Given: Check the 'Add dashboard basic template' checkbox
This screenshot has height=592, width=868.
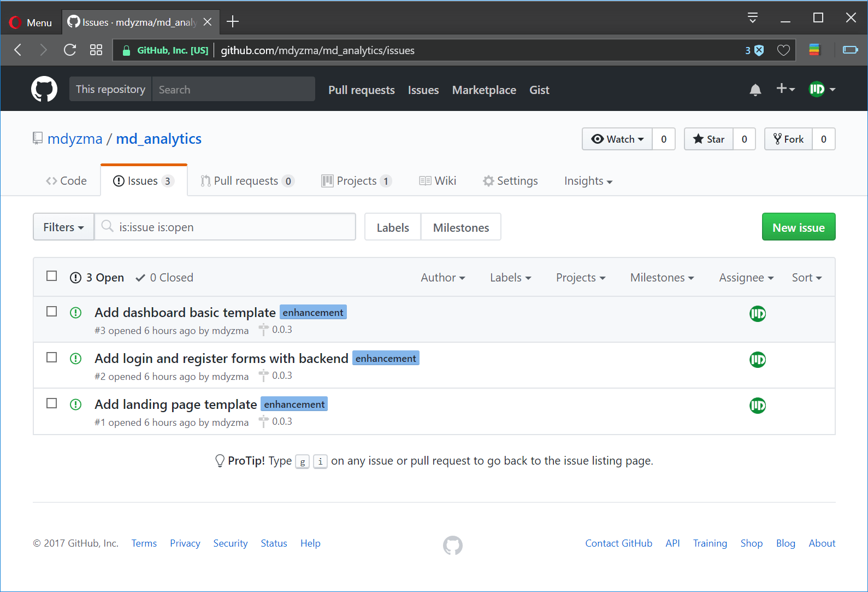Looking at the screenshot, I should coord(52,312).
